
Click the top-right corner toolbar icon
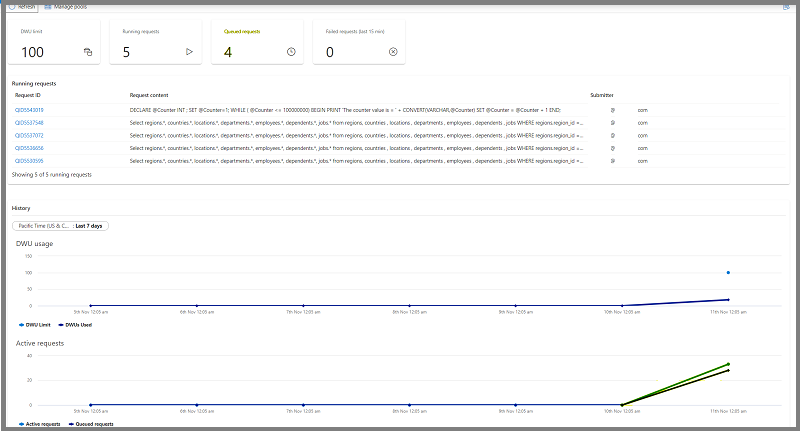click(x=786, y=6)
